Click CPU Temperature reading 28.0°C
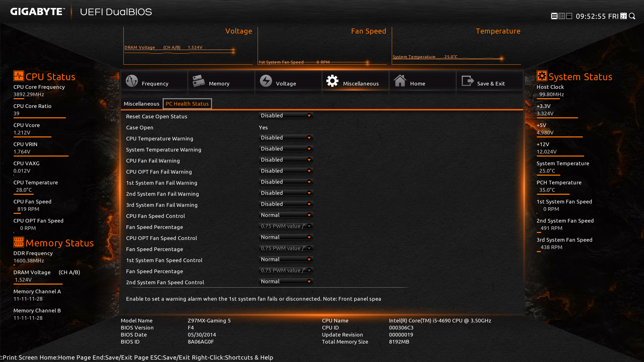 tap(24, 190)
